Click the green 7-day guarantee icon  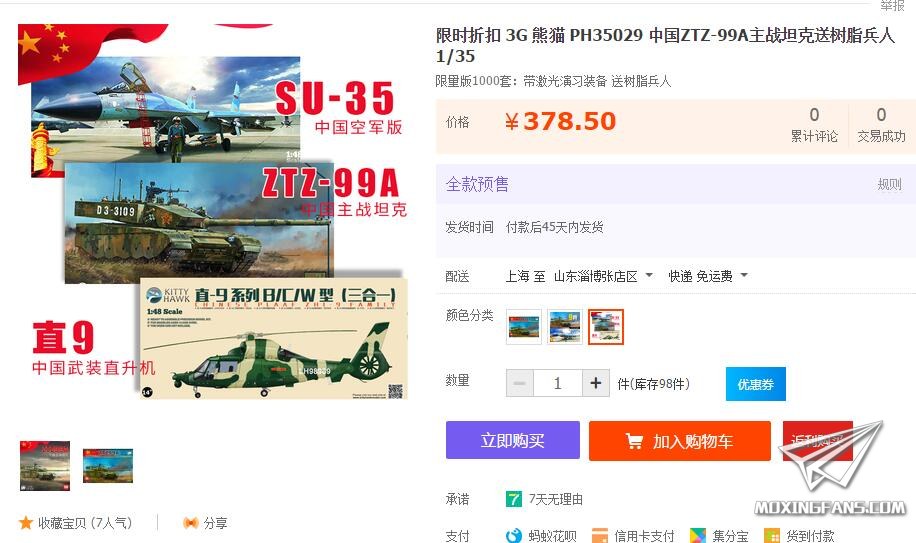tap(513, 499)
